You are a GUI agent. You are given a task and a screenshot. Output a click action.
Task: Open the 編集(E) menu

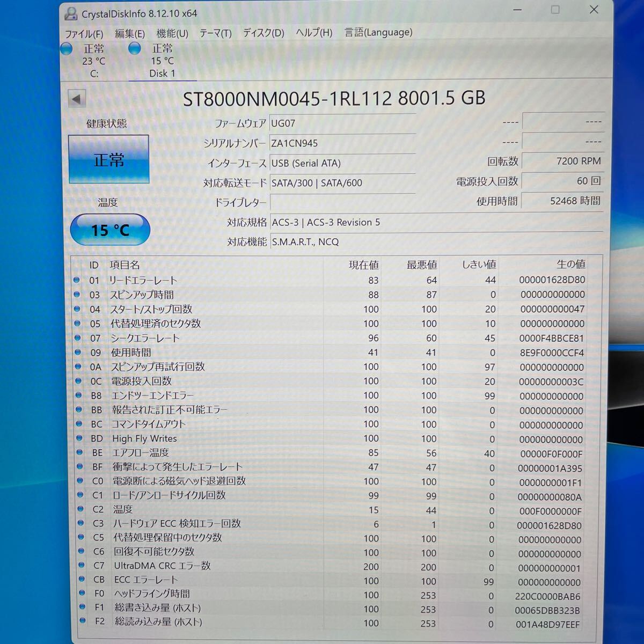pos(130,34)
